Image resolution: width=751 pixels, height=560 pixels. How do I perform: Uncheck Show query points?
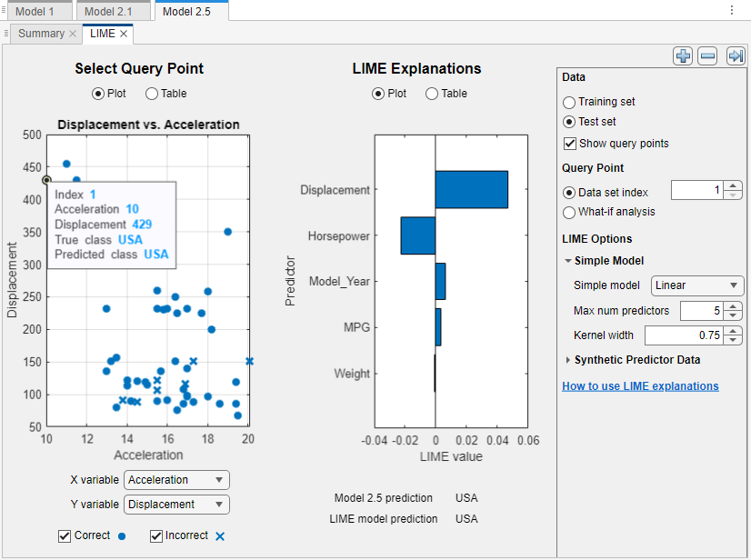point(569,143)
